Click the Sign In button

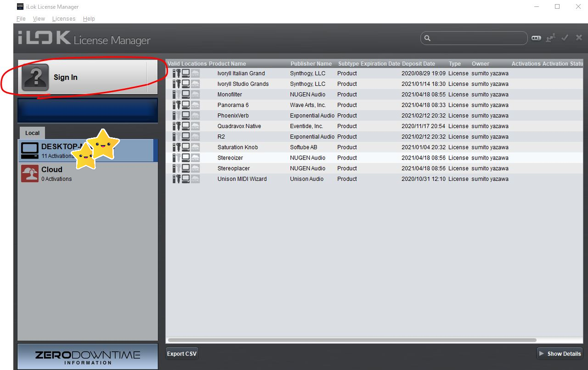[x=88, y=77]
